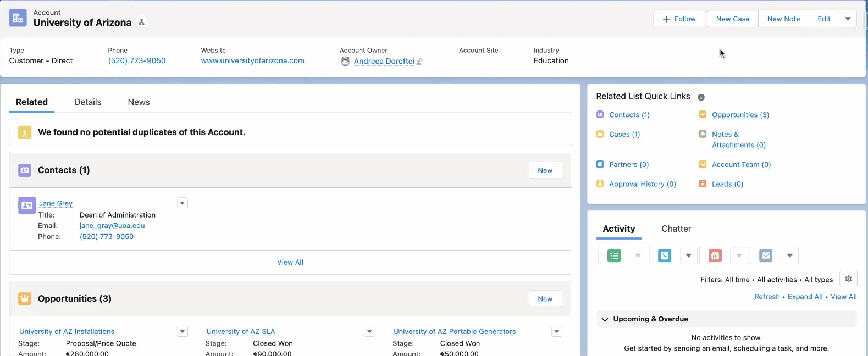Open University of AZ Installations opportunity
This screenshot has width=868, height=356.
(67, 331)
